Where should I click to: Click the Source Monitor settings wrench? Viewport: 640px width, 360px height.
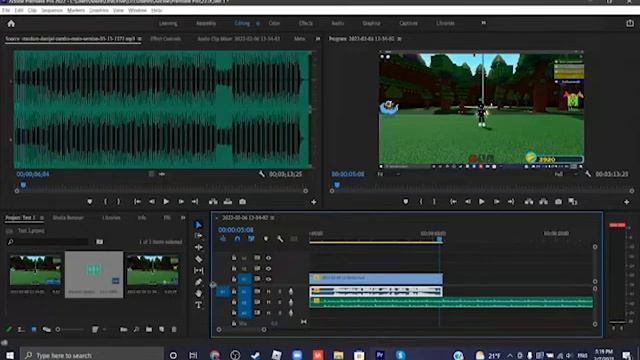tap(262, 174)
